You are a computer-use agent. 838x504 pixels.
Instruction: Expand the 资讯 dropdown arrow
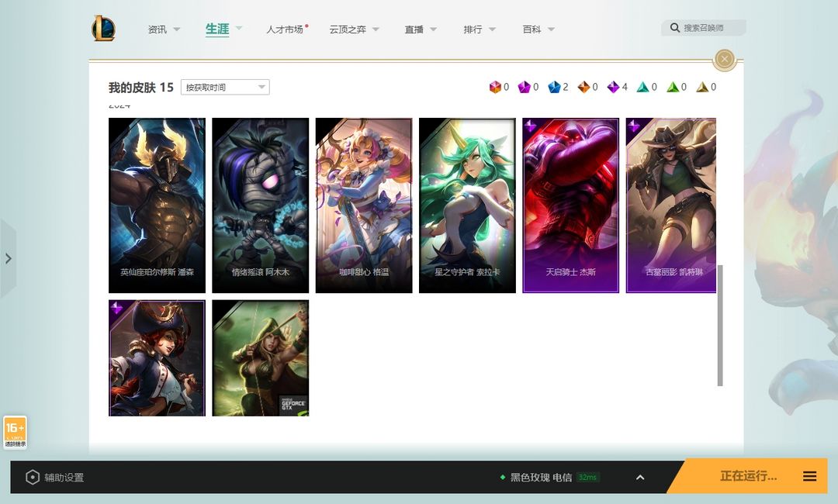point(177,29)
